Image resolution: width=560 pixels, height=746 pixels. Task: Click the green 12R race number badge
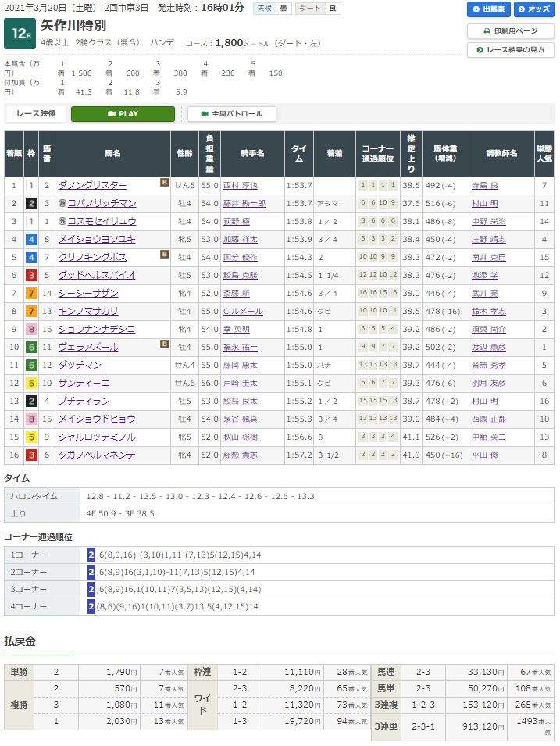(x=19, y=34)
